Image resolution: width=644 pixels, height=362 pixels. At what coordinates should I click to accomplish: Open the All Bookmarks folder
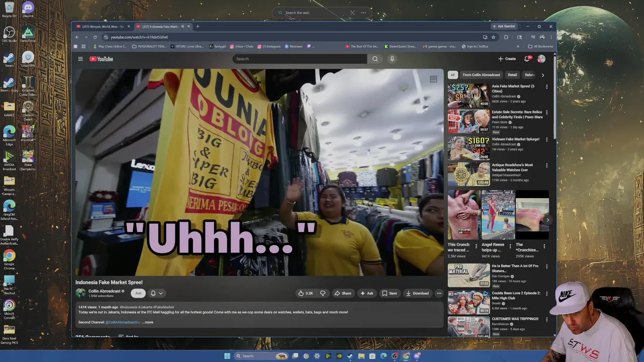[x=540, y=46]
